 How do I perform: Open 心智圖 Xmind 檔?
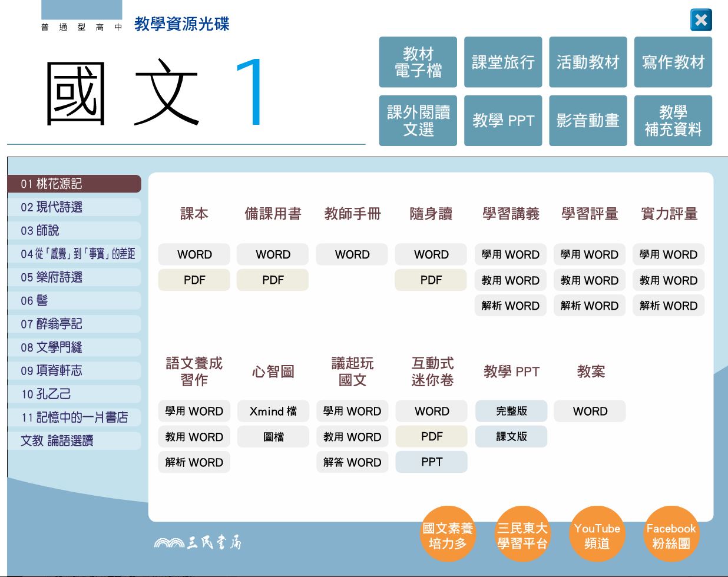coord(273,411)
